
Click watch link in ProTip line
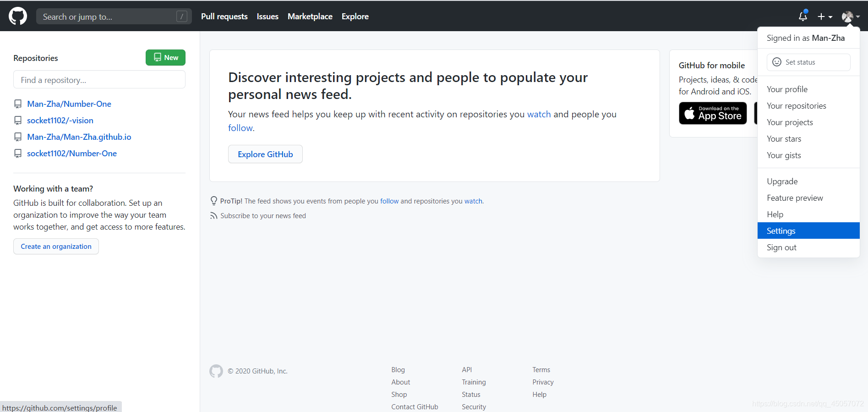pos(473,201)
